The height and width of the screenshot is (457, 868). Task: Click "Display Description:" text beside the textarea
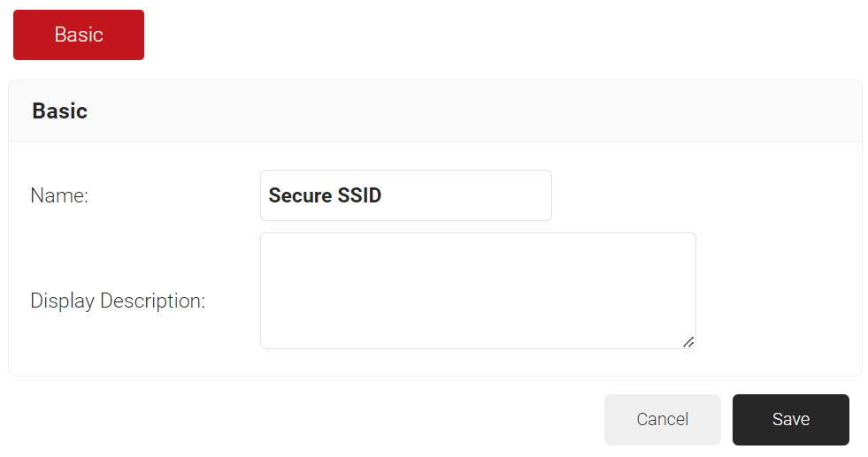[118, 301]
